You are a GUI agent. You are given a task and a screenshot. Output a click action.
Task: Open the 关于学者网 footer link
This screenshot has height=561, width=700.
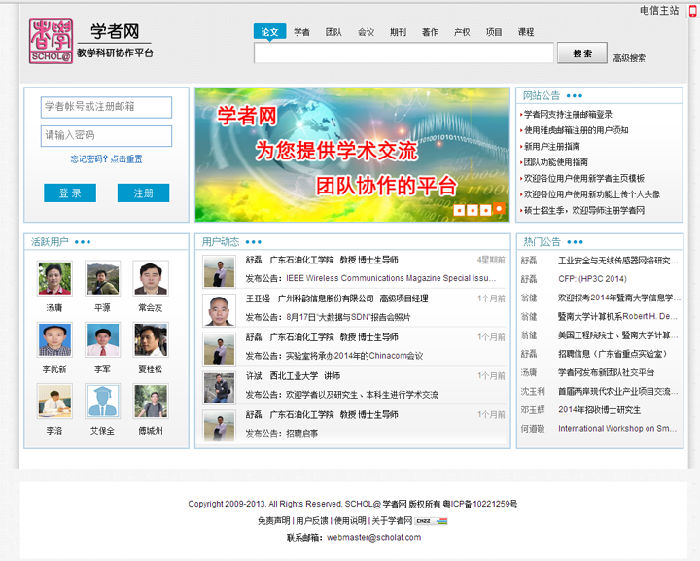392,520
